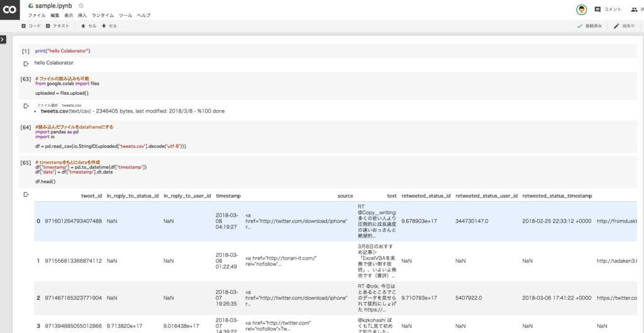644x333 pixels.
Task: Run cell [63] with files.upload
Action: point(26,79)
